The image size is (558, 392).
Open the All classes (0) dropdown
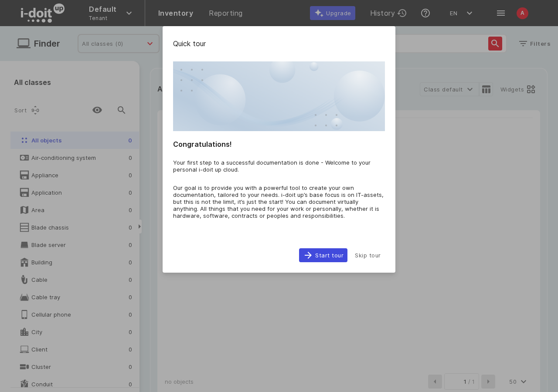[x=119, y=44]
